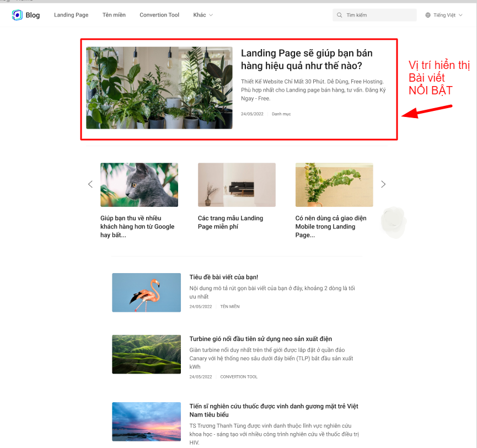Open 'Các trang mẫu Landing Page miễn phí'
Screen dimensions: 477x448
[x=231, y=222]
